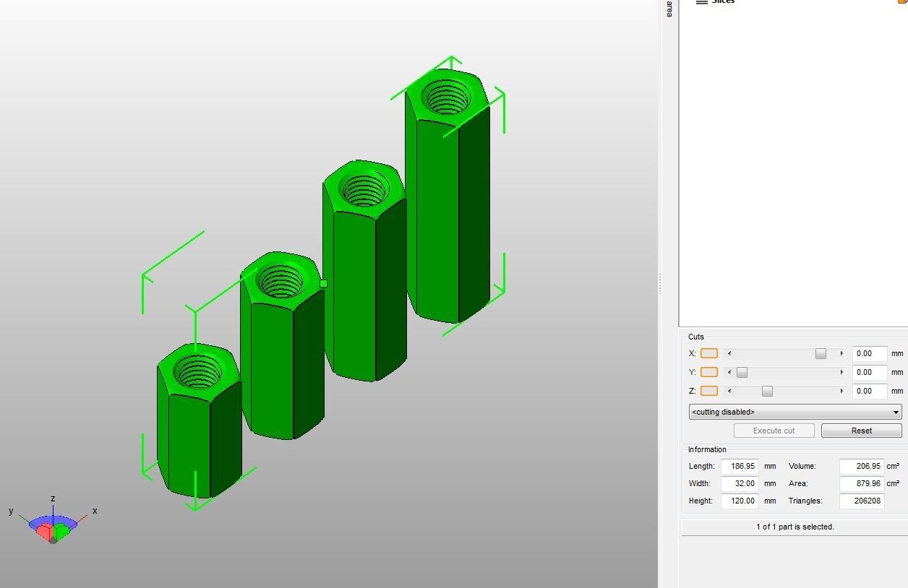Open the cutting disabled dropdown

[795, 412]
